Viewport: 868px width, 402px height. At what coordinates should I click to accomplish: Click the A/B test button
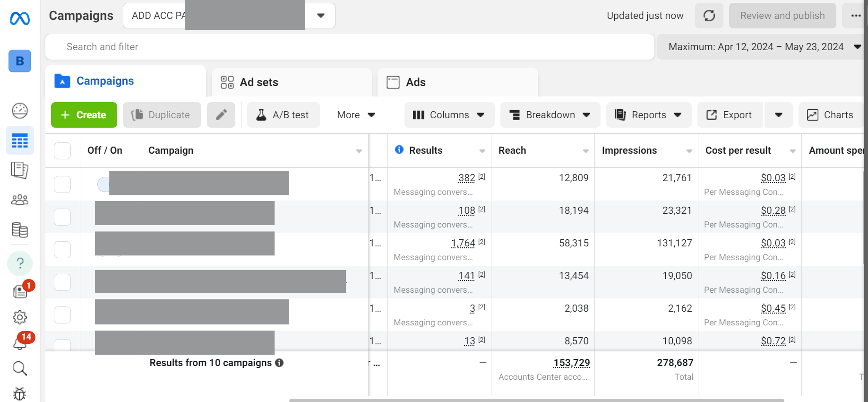pos(283,115)
